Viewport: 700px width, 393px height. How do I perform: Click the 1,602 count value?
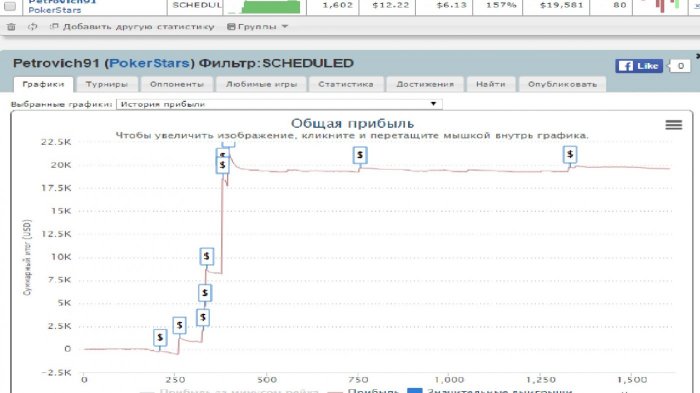click(x=337, y=5)
